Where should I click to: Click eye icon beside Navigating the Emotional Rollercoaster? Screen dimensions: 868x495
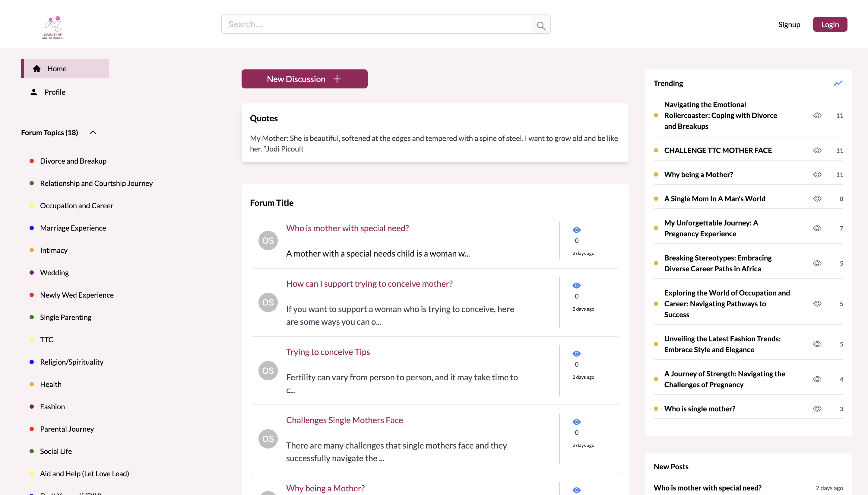817,115
